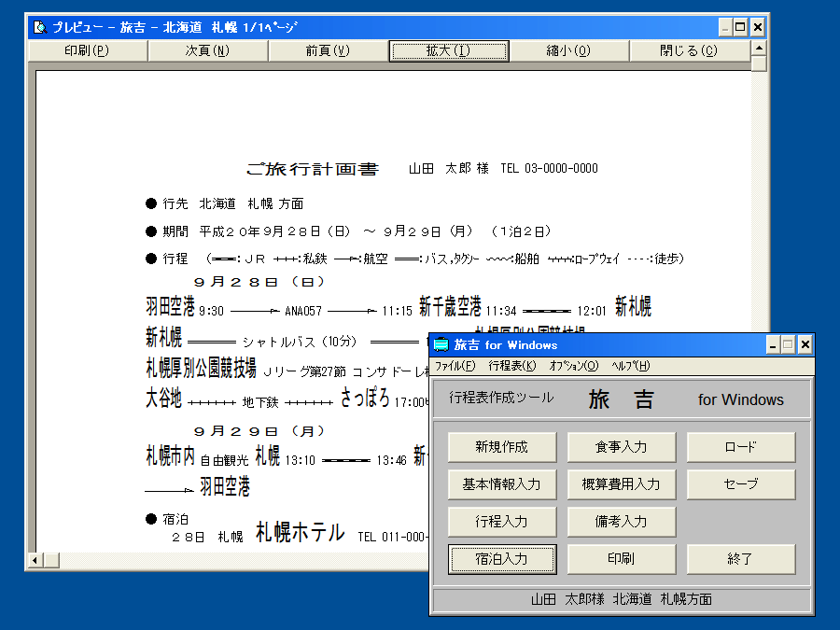This screenshot has width=840, height=630.
Task: Click the preview horizontal scrollbar left arrow
Action: pyautogui.click(x=35, y=560)
